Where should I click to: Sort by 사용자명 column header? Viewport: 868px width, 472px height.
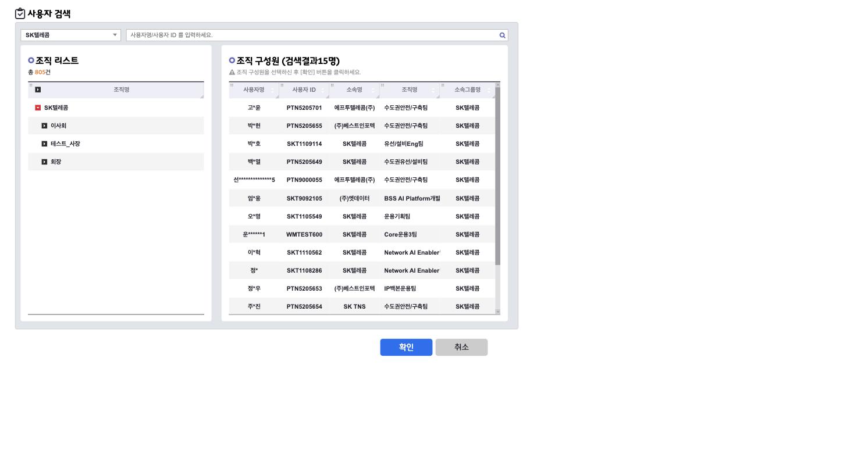point(254,90)
